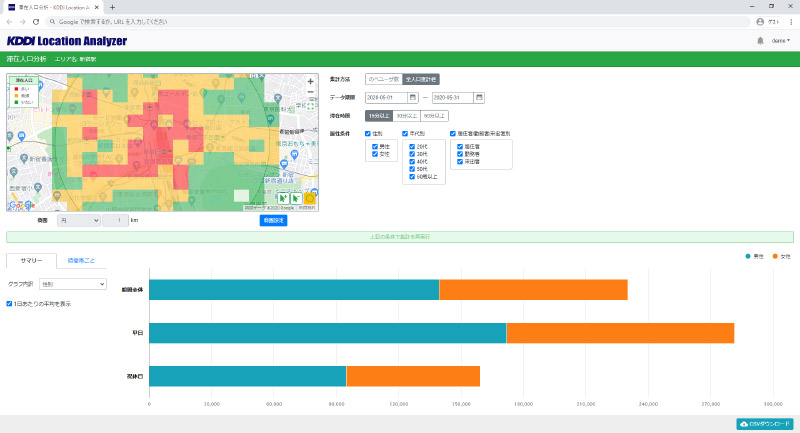Image resolution: width=800 pixels, height=433 pixels.
Task: Select the remove-area pointer tool on map
Action: click(x=296, y=198)
